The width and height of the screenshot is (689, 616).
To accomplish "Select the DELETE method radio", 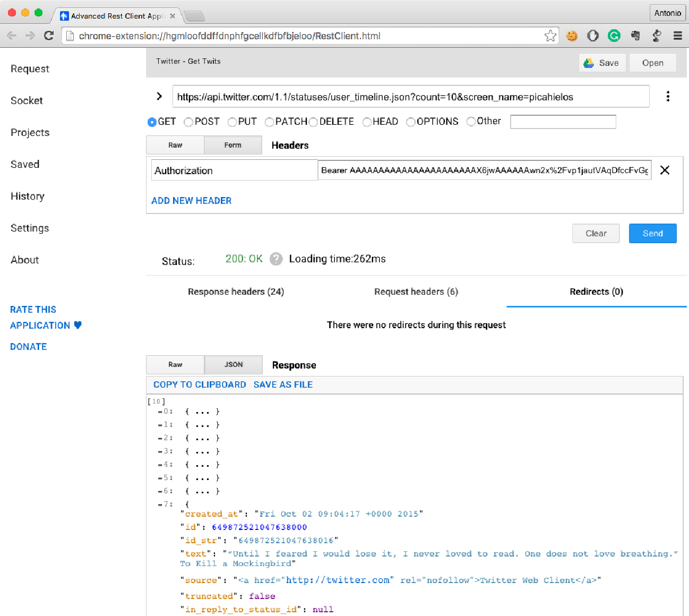I will tap(313, 122).
